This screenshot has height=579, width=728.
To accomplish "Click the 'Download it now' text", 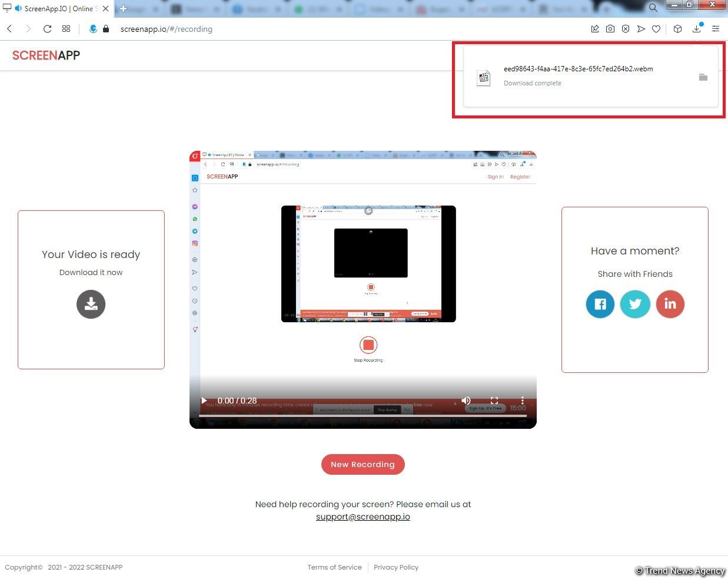I will [x=91, y=273].
